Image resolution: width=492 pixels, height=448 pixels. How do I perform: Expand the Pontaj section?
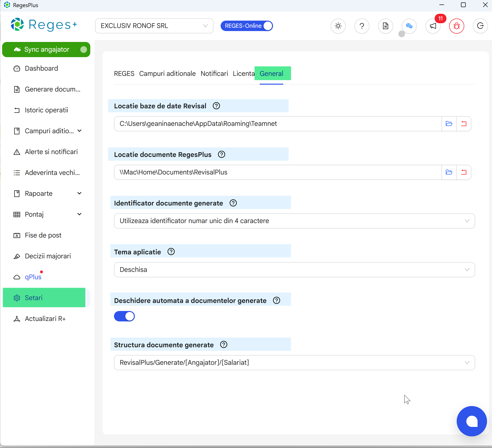[79, 214]
